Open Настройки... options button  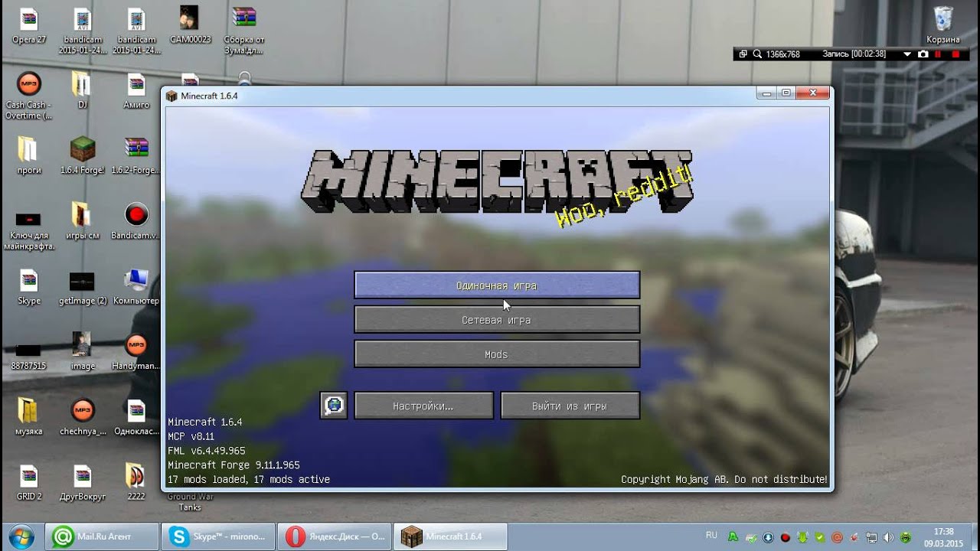(423, 406)
